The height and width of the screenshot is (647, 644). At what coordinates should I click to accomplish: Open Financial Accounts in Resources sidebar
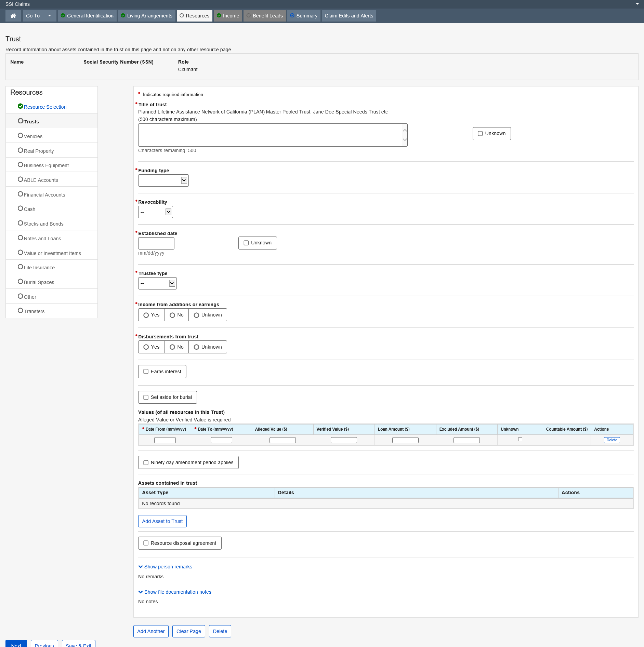pyautogui.click(x=44, y=195)
